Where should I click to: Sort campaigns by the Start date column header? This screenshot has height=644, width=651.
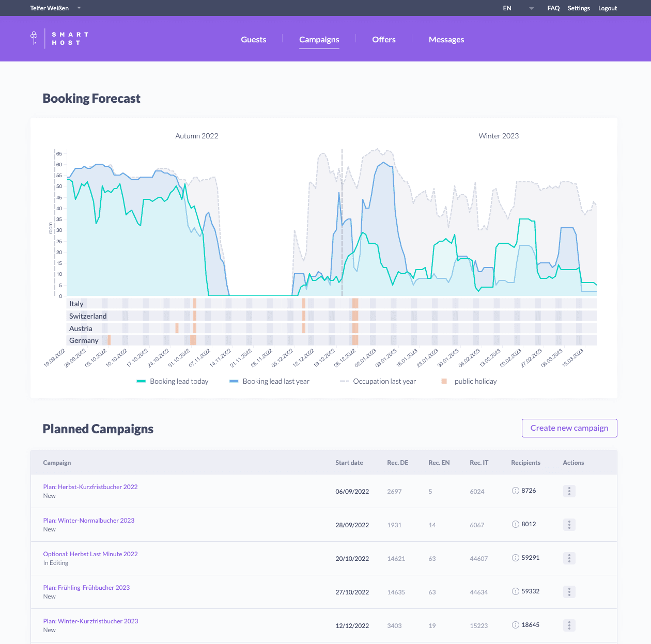[349, 463]
